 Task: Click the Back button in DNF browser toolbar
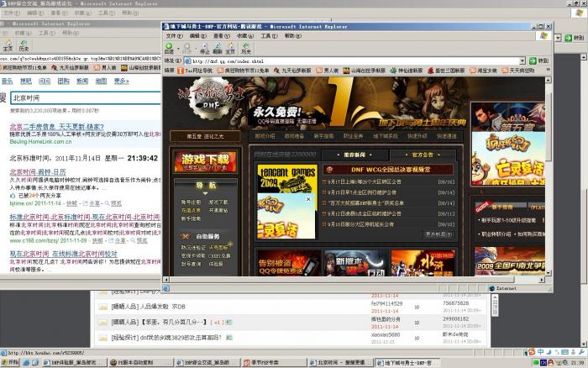point(169,48)
